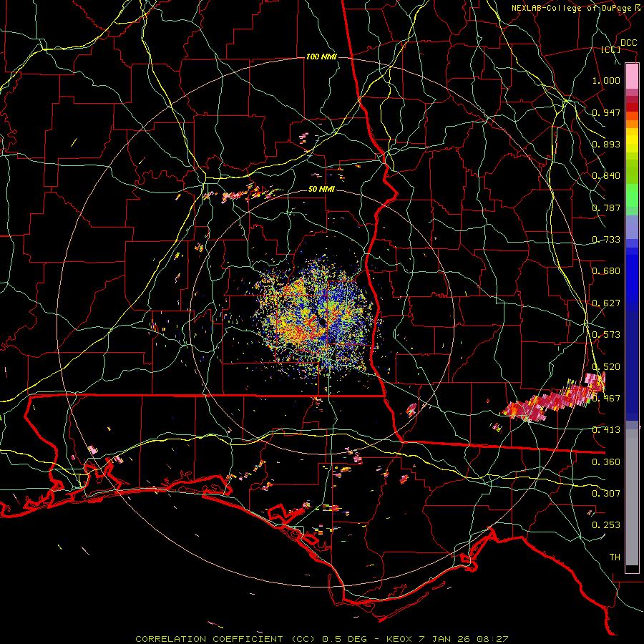Image resolution: width=644 pixels, height=644 pixels.
Task: Click the pink segment of the color bar
Action: point(632,77)
